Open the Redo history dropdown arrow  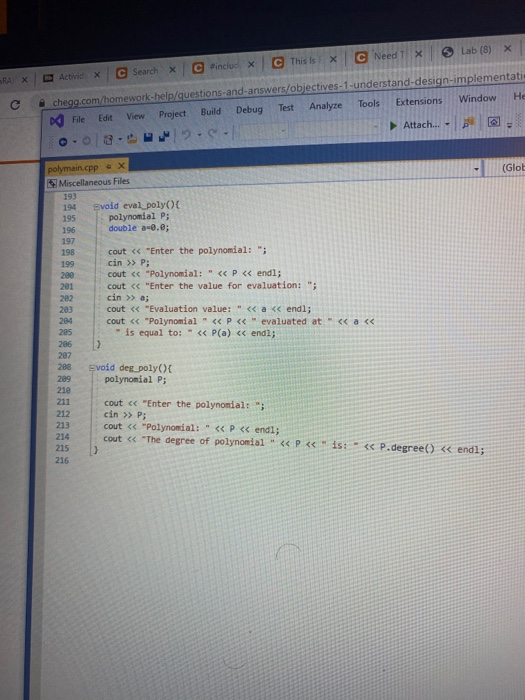click(226, 133)
